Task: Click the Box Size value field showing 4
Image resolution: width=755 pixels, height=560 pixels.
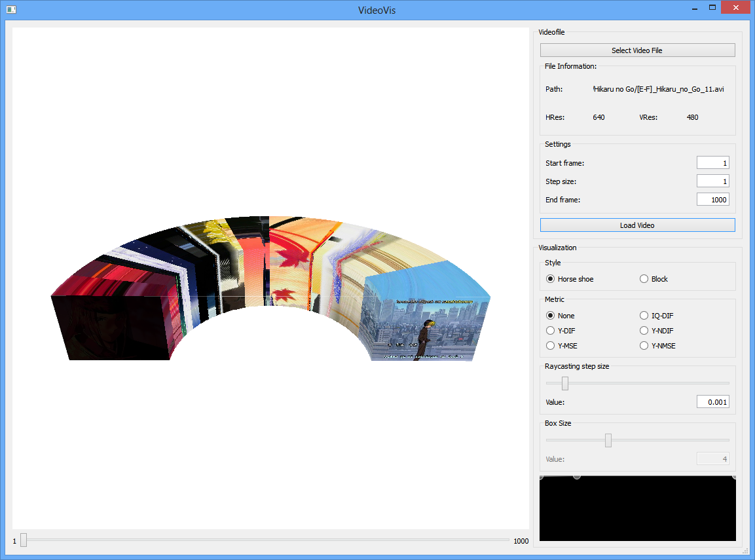Action: [712, 459]
